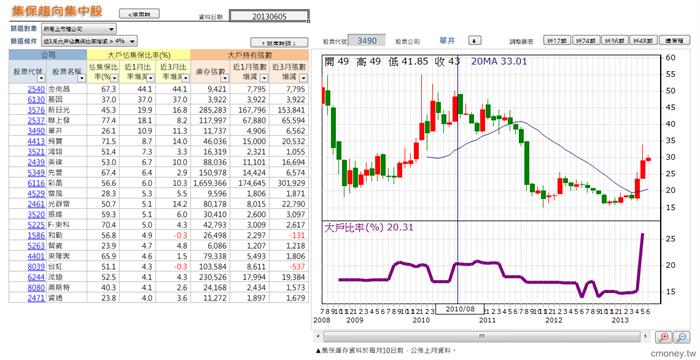Select the cell with value 167,796
This screenshot has width=700, height=360.
tap(251, 109)
